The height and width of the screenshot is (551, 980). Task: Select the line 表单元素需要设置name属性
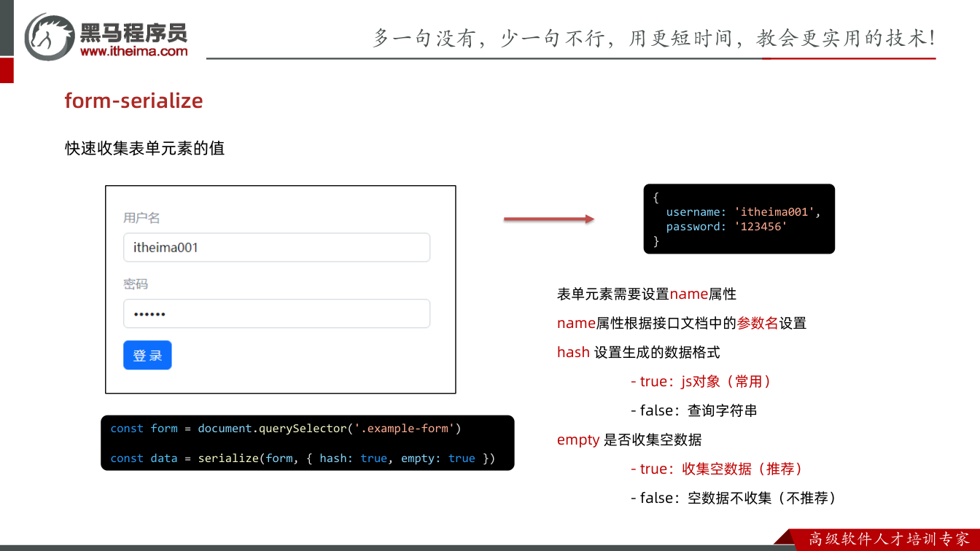647,294
